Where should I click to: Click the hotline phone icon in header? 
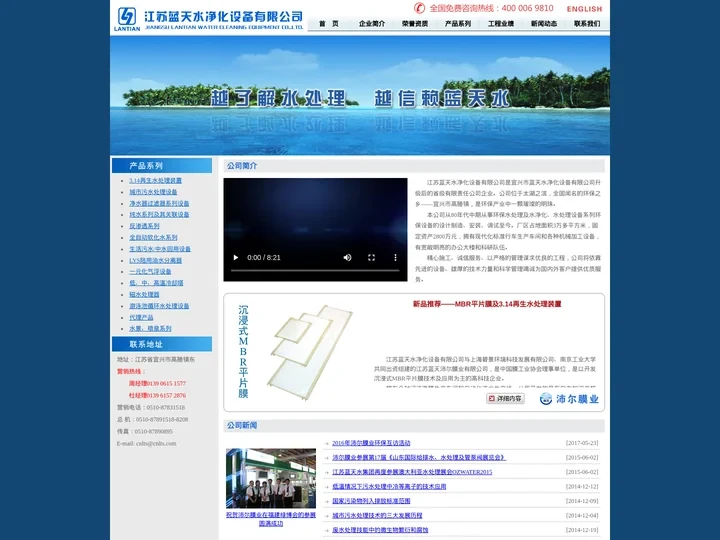pyautogui.click(x=419, y=8)
